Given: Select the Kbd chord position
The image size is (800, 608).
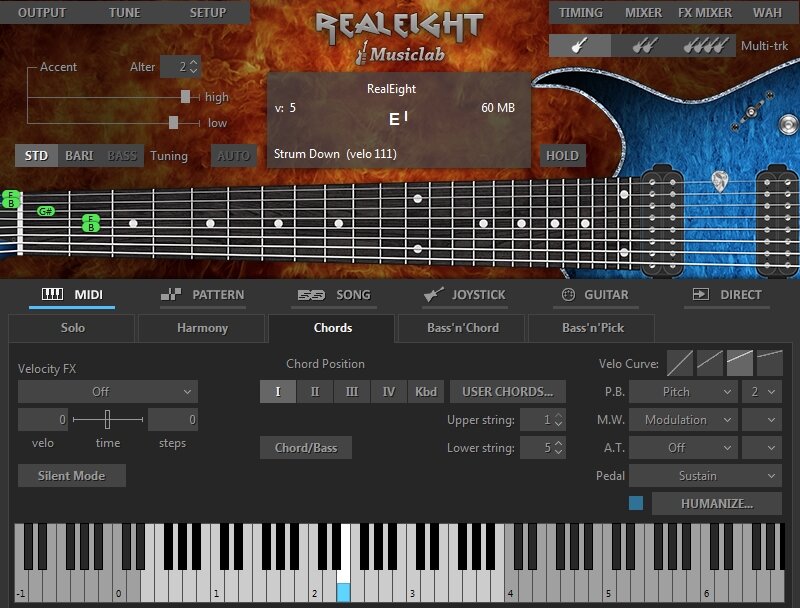Looking at the screenshot, I should (x=426, y=392).
